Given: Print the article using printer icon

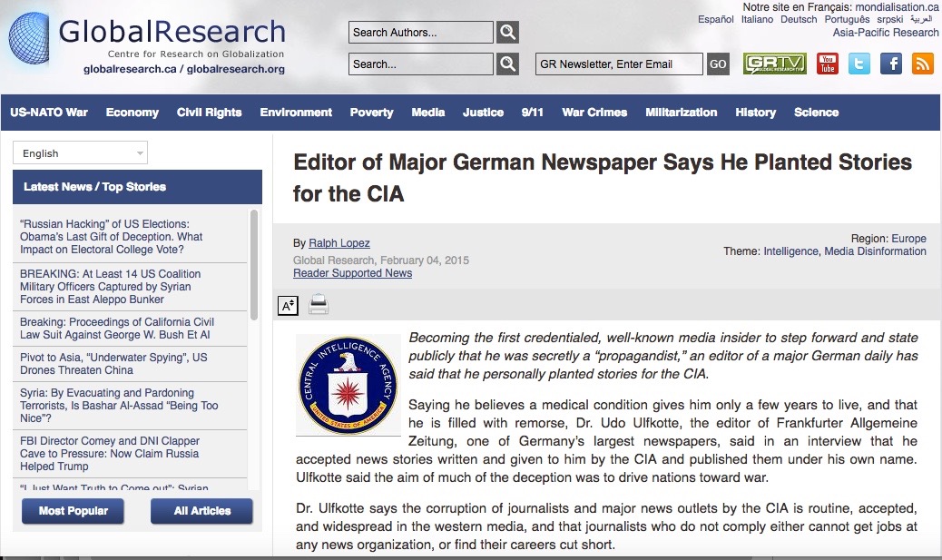Looking at the screenshot, I should tap(319, 305).
